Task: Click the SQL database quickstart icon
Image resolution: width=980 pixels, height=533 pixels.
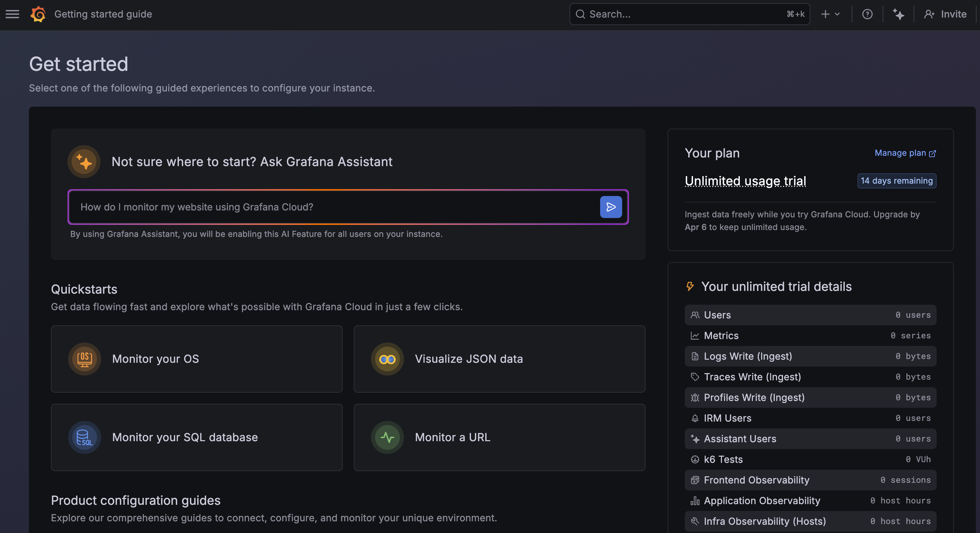Action: (84, 437)
